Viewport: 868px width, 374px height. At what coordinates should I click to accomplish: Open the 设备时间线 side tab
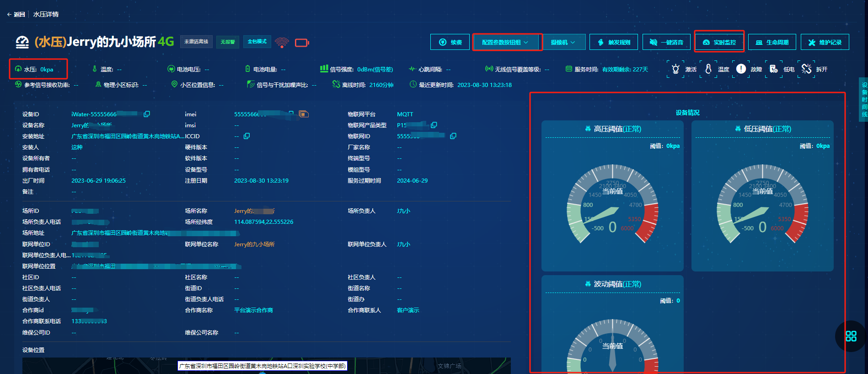pyautogui.click(x=864, y=99)
